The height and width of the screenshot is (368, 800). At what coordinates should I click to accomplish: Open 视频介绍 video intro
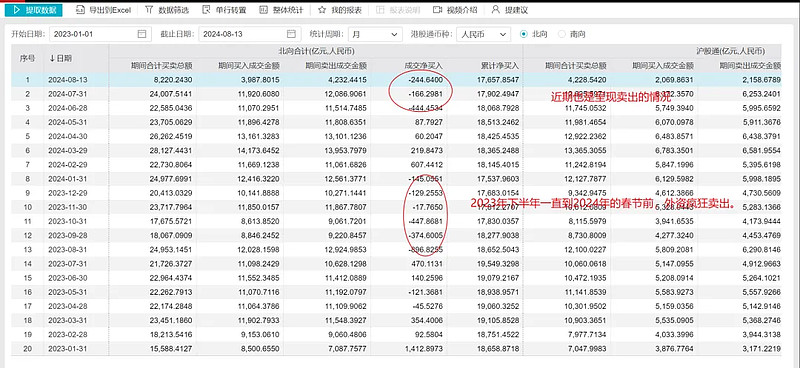coord(455,10)
